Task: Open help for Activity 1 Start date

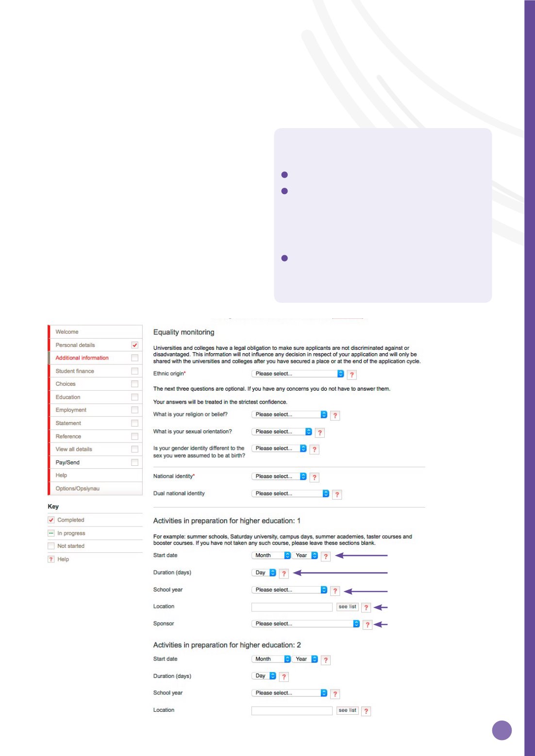Action: tap(326, 557)
